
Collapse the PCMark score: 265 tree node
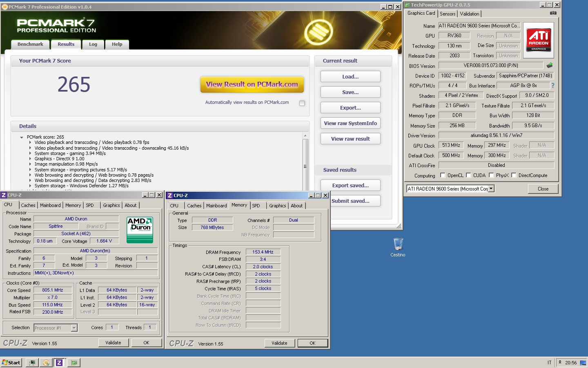[x=22, y=137]
